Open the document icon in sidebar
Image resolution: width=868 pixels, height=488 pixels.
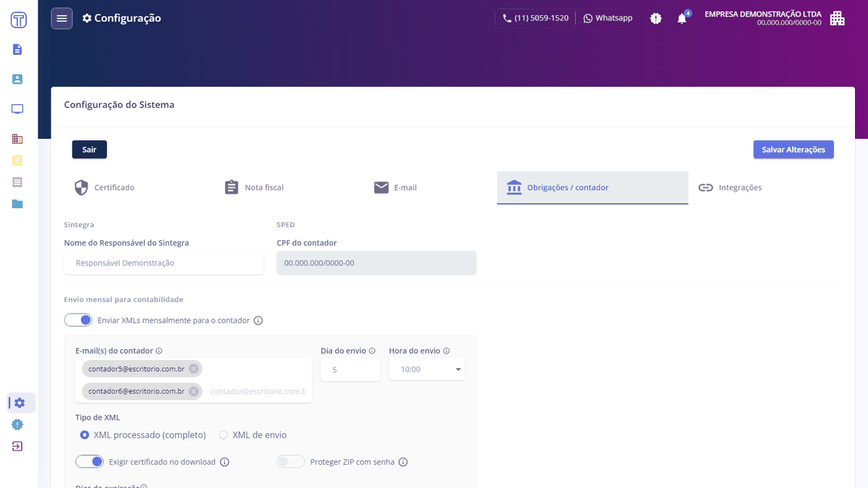coord(17,49)
